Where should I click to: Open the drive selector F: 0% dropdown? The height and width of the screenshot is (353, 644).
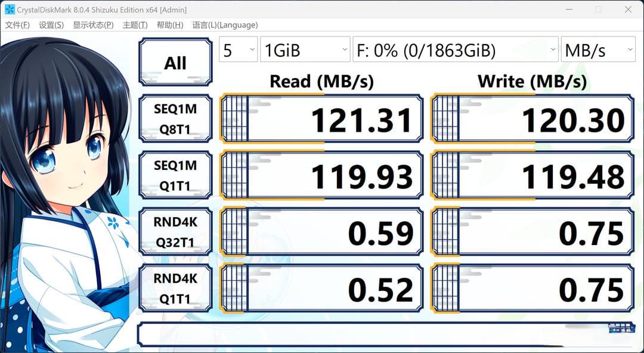[x=456, y=49]
